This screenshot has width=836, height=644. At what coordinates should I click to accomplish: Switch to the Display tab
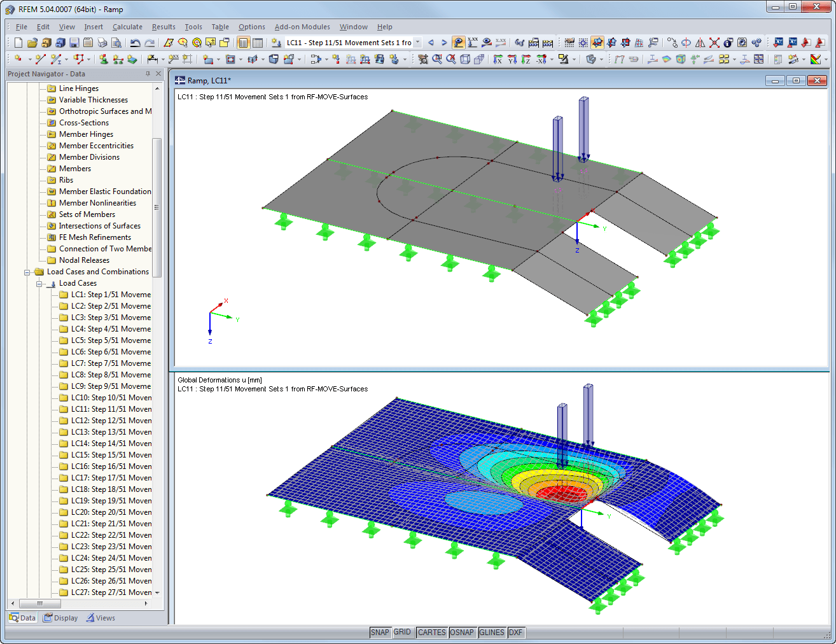point(60,617)
